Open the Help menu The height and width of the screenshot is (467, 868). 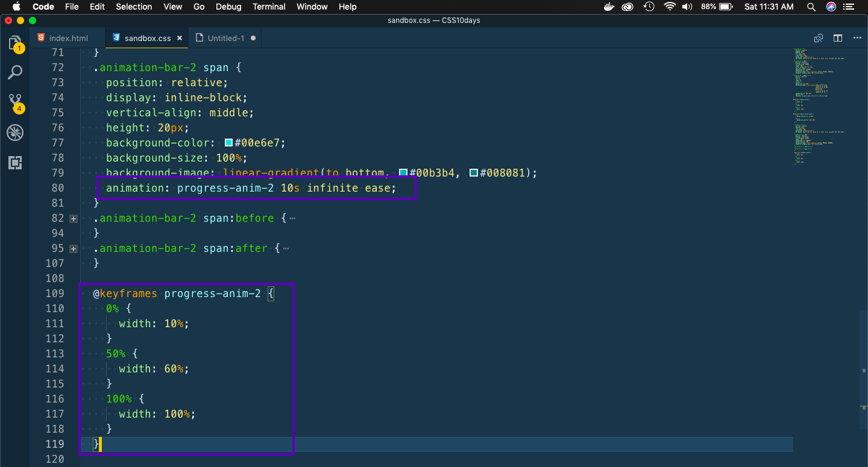click(348, 7)
